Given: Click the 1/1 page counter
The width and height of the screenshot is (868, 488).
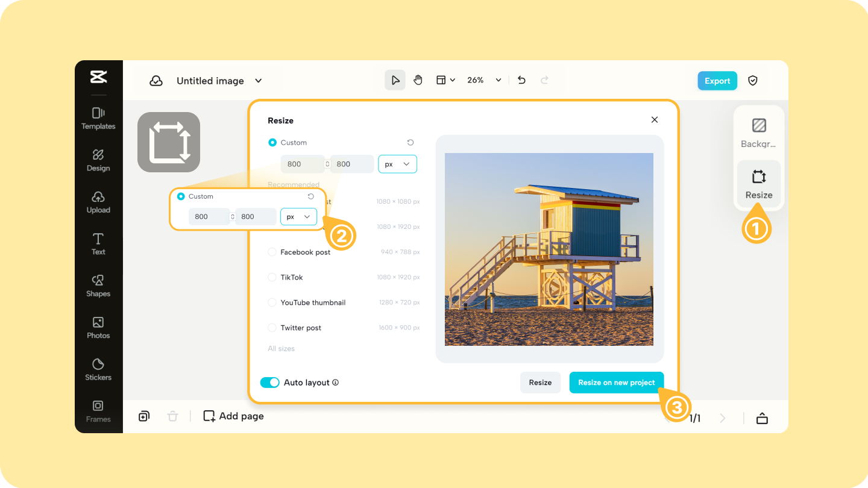Looking at the screenshot, I should 695,418.
